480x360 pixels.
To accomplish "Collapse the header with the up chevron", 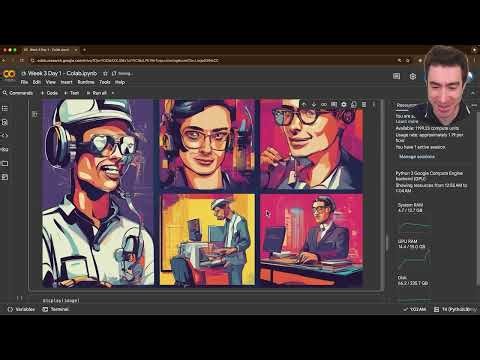I will click(473, 93).
